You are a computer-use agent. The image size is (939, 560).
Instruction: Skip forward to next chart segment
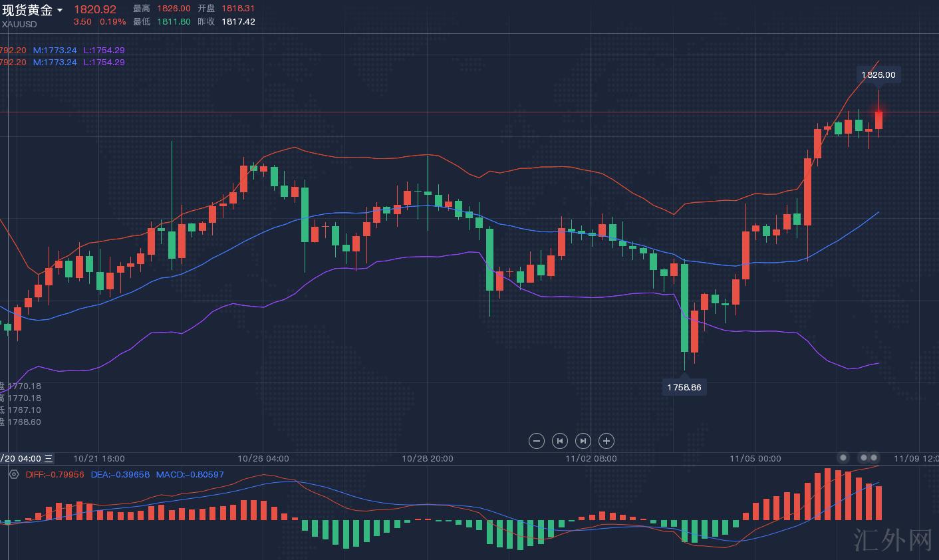click(x=583, y=440)
